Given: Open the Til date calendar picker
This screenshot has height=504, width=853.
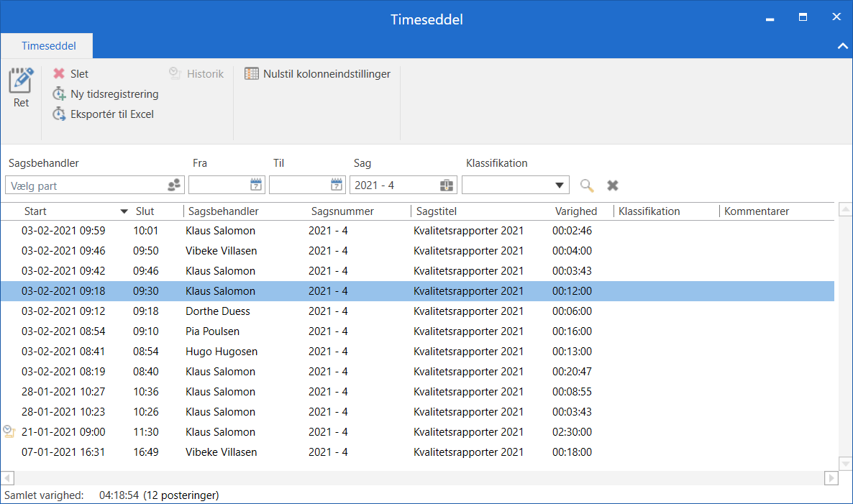Looking at the screenshot, I should point(337,185).
